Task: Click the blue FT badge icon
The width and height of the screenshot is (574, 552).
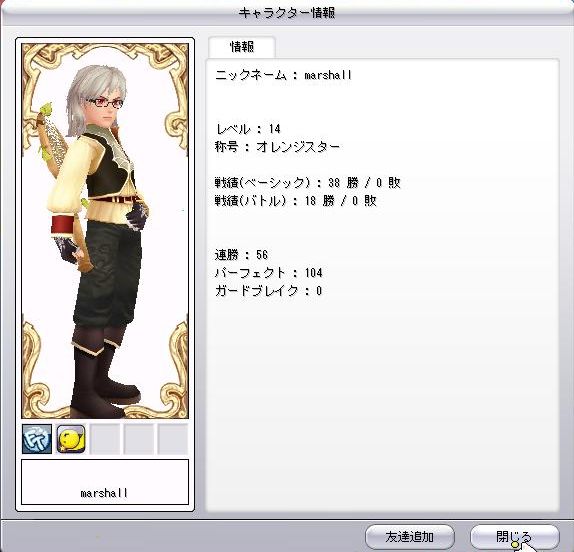Action: click(x=37, y=439)
